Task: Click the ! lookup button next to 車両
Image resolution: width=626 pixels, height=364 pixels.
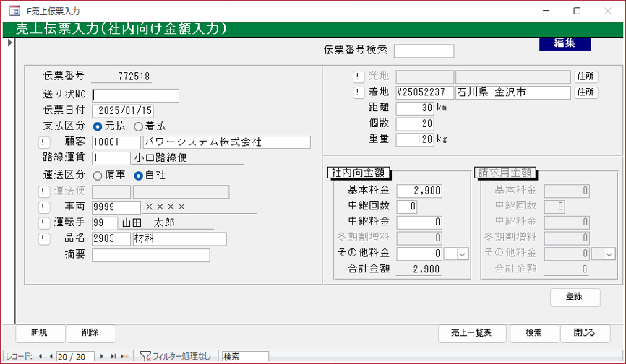Action: coord(44,207)
